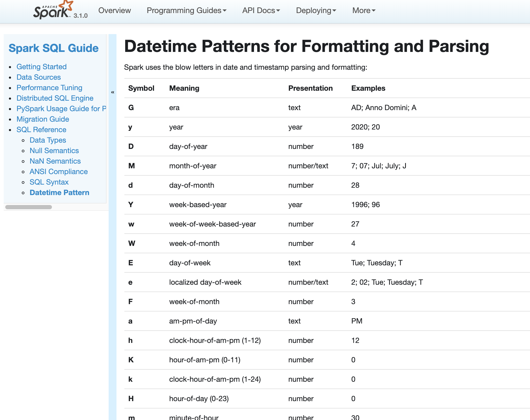The width and height of the screenshot is (530, 420).
Task: Open Null Semantics page
Action: pyautogui.click(x=54, y=150)
